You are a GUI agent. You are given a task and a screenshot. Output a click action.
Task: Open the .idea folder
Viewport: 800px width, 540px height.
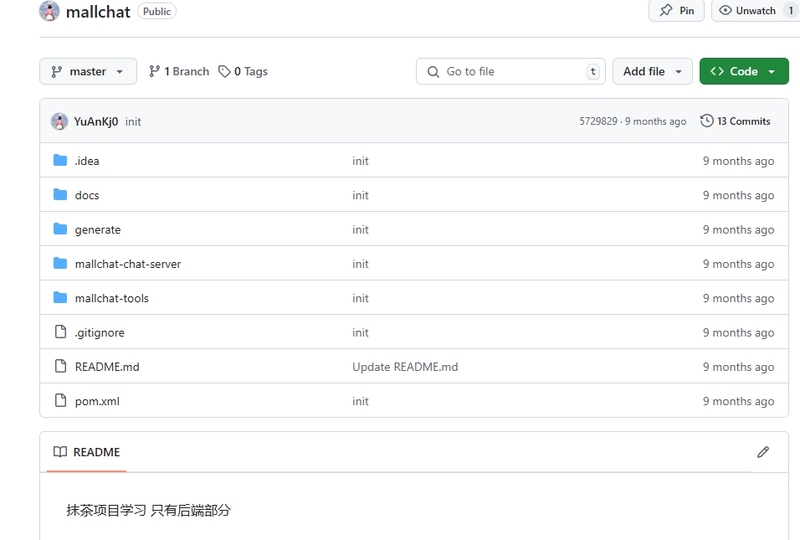click(x=87, y=161)
